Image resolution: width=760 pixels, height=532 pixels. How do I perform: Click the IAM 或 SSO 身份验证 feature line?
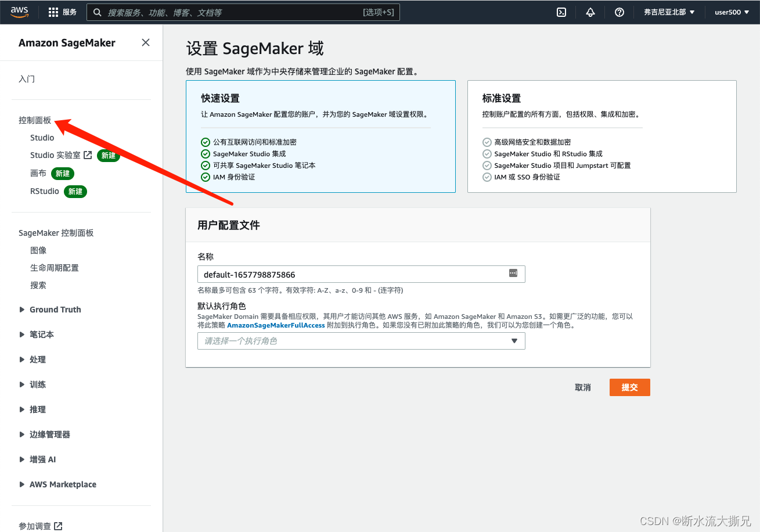[x=527, y=177]
